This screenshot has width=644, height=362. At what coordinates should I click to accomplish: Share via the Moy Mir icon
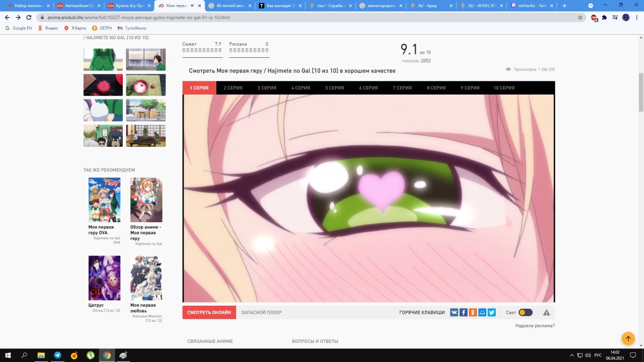pyautogui.click(x=482, y=312)
